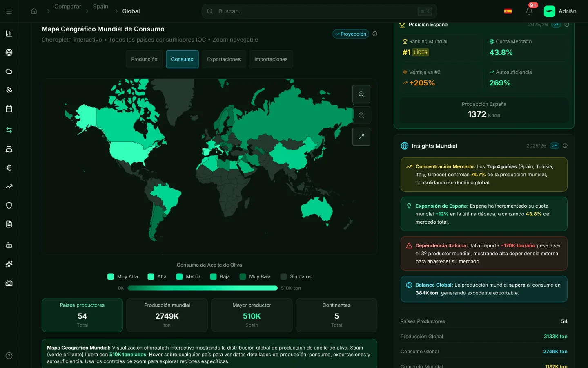Open the hamburger menu in the sidebar

pyautogui.click(x=9, y=11)
